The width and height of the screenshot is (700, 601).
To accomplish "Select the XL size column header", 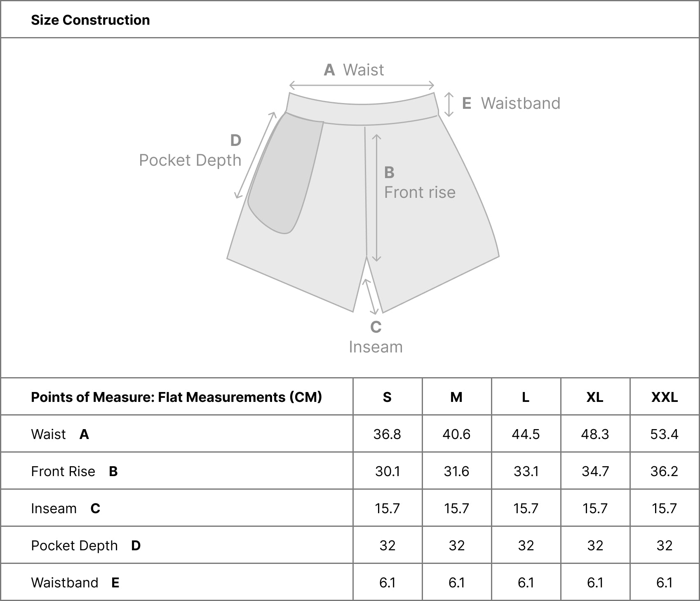I will (595, 397).
